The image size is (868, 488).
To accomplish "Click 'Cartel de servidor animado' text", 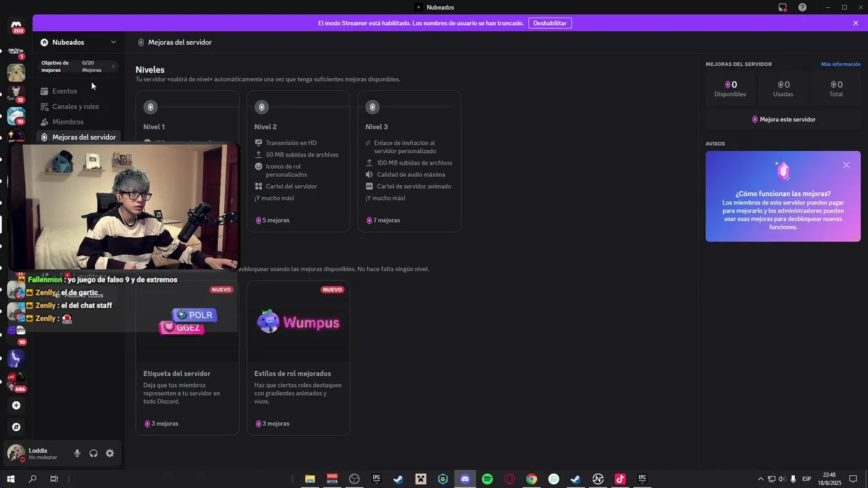I will click(414, 186).
